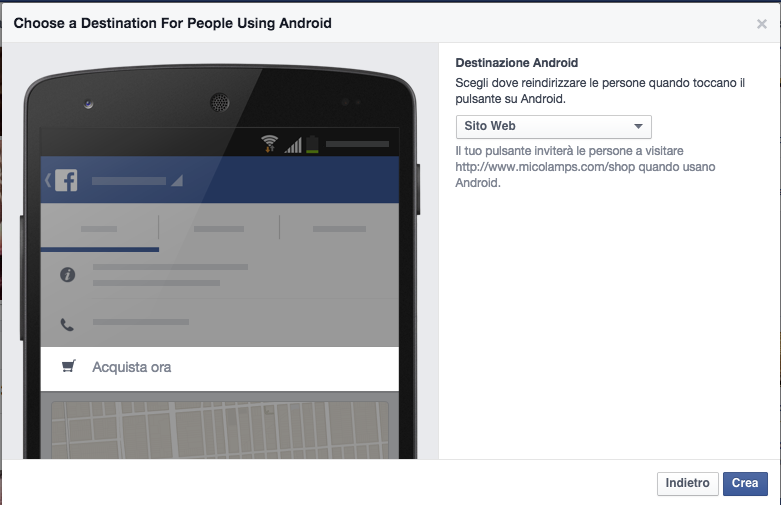Image resolution: width=781 pixels, height=505 pixels.
Task: Click the Facebook logo in phone preview
Action: click(x=66, y=180)
